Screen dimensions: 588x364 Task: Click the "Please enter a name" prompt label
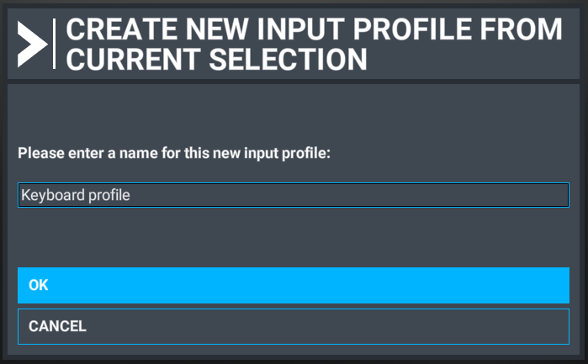174,153
